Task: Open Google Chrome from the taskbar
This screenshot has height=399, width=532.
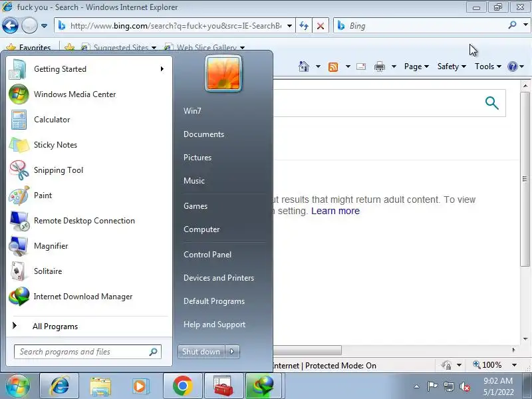Action: tap(182, 386)
